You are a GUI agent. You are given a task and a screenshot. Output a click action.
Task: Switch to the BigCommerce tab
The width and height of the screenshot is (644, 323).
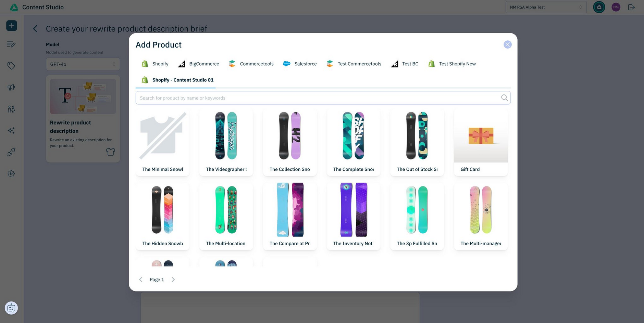[199, 64]
